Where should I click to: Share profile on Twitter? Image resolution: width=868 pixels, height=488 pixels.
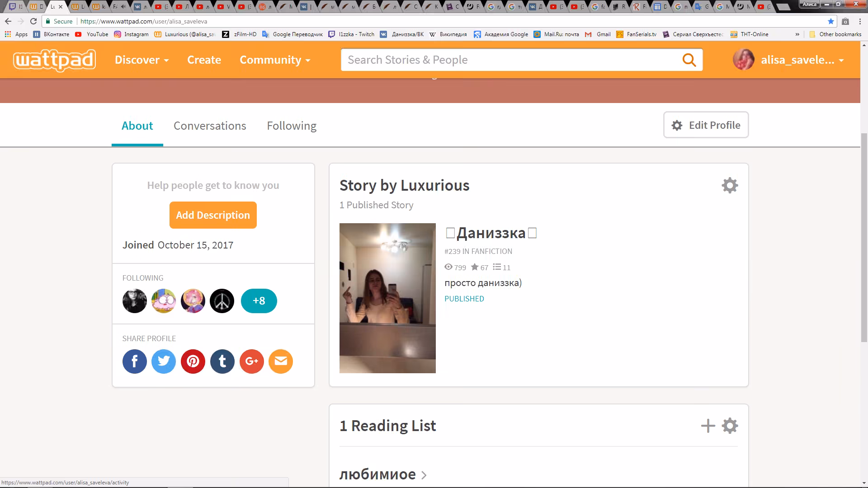[x=164, y=361]
